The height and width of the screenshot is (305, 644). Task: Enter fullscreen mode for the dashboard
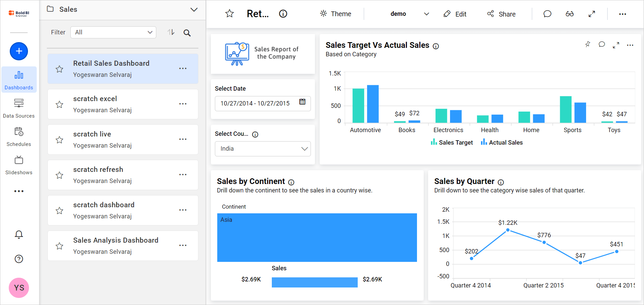pyautogui.click(x=592, y=14)
